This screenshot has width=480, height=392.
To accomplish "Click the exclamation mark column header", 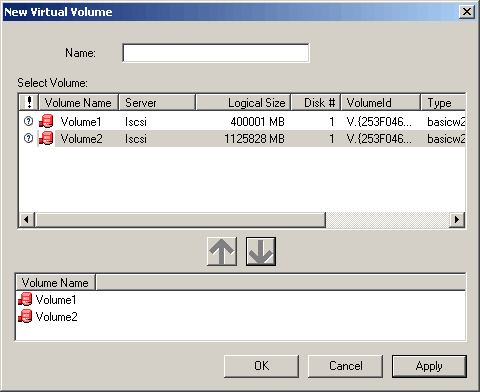I will coord(29,102).
